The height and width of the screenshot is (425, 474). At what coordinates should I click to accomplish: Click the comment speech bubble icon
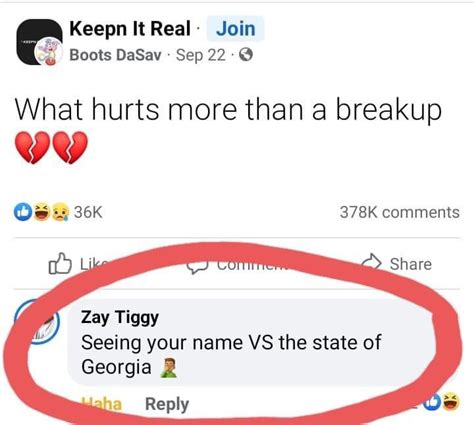(198, 268)
